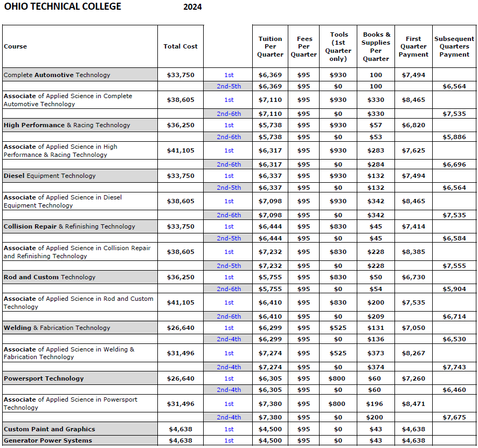
Task: Click Associate in Collision Repair and Refinishing
Action: (77, 252)
